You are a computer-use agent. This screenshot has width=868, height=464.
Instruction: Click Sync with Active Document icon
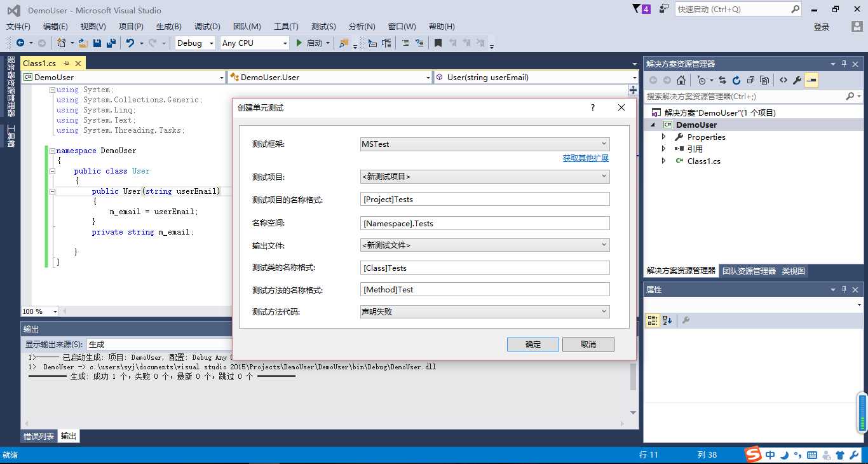tap(722, 80)
